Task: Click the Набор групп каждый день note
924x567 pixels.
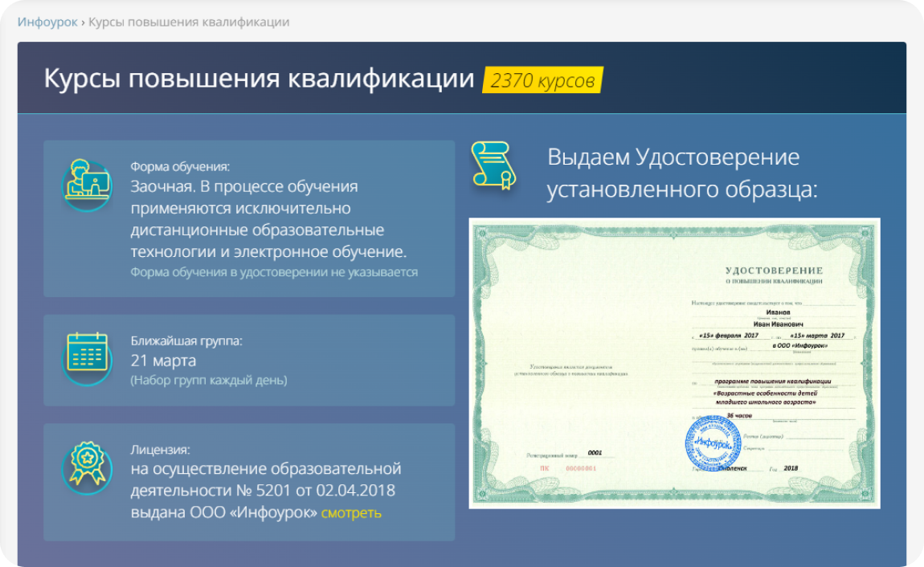Action: point(209,381)
